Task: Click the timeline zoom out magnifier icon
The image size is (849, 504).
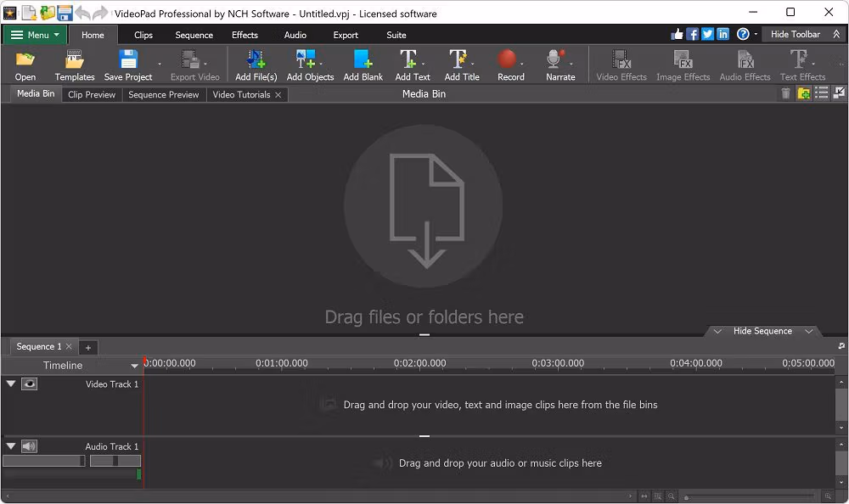Action: (672, 496)
